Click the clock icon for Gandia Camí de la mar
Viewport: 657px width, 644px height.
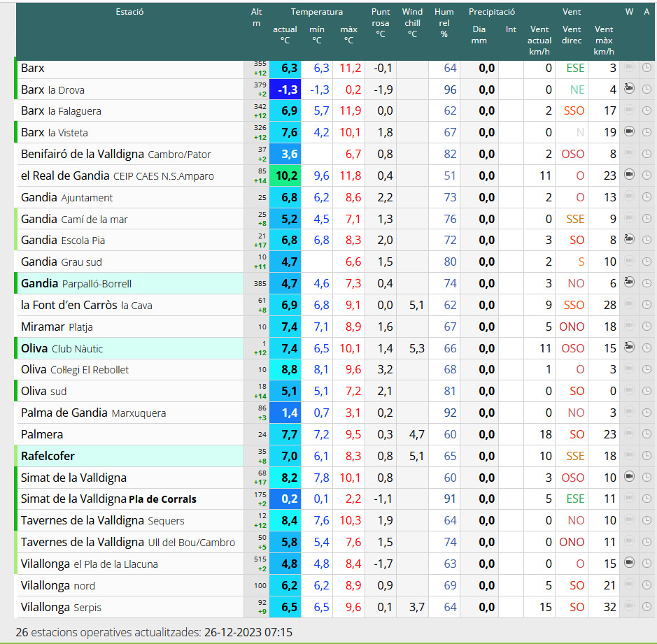click(x=647, y=219)
